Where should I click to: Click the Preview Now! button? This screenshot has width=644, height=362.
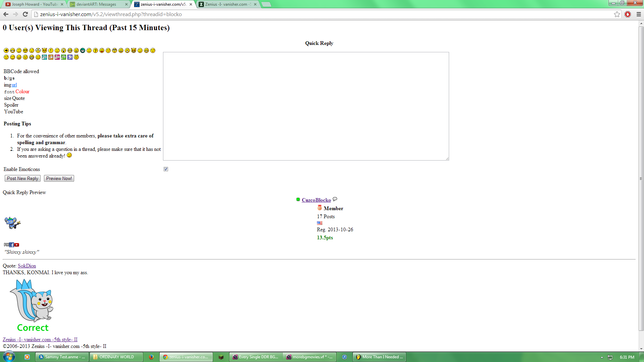59,178
